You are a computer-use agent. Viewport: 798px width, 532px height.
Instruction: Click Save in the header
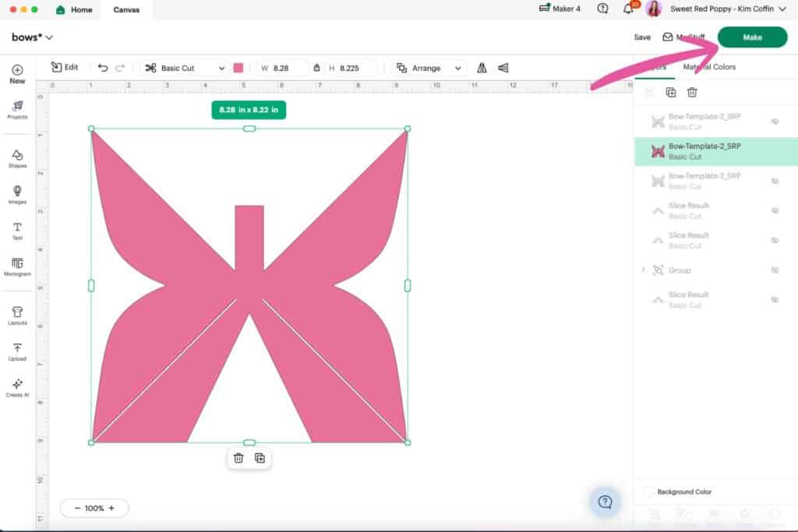[642, 37]
